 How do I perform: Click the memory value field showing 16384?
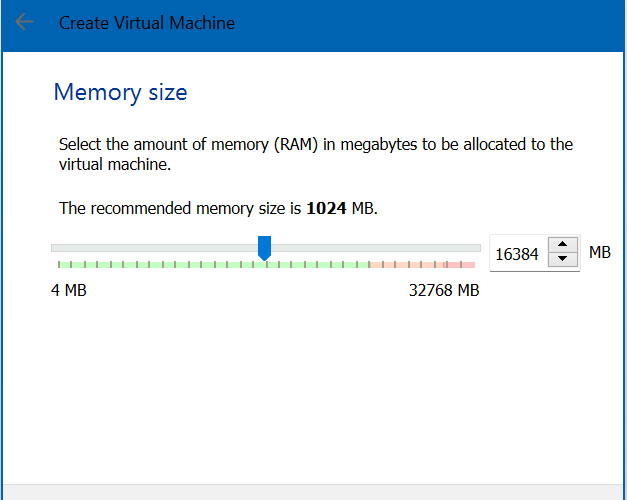(x=518, y=255)
